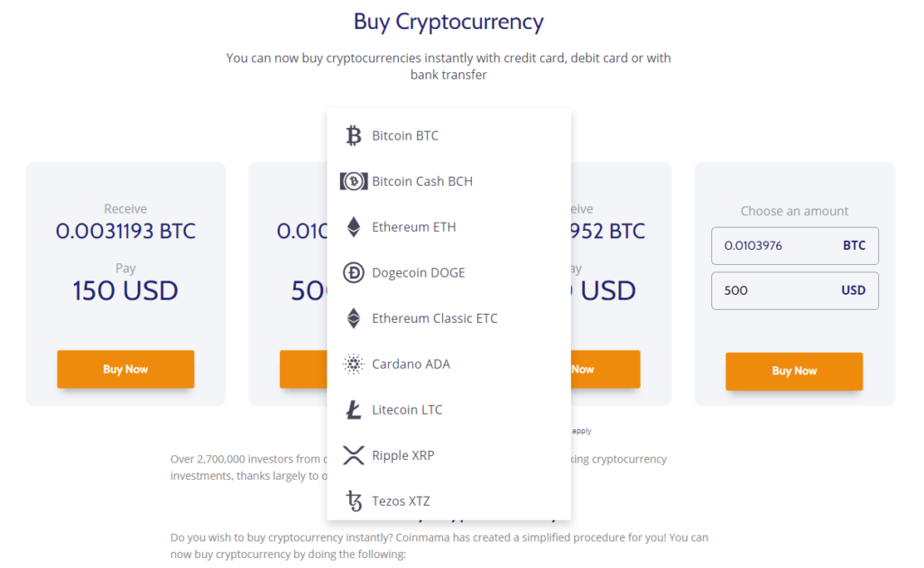Click the Ethereum Classic icon
924x568 pixels.
click(x=354, y=318)
